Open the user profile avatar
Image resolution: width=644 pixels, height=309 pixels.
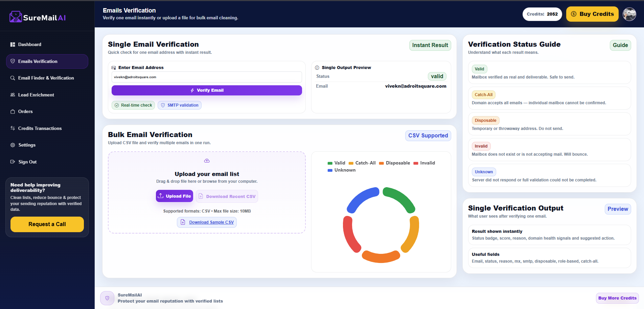[x=629, y=14]
